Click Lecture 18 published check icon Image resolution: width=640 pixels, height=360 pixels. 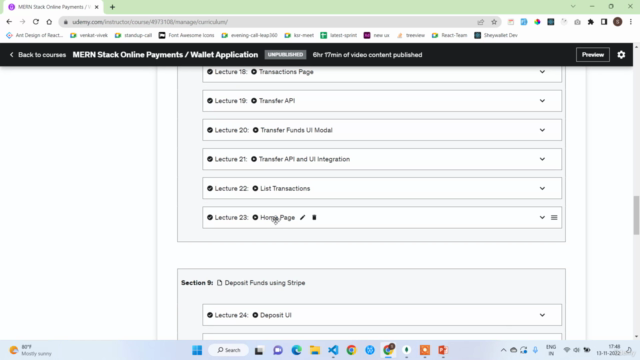tap(210, 72)
